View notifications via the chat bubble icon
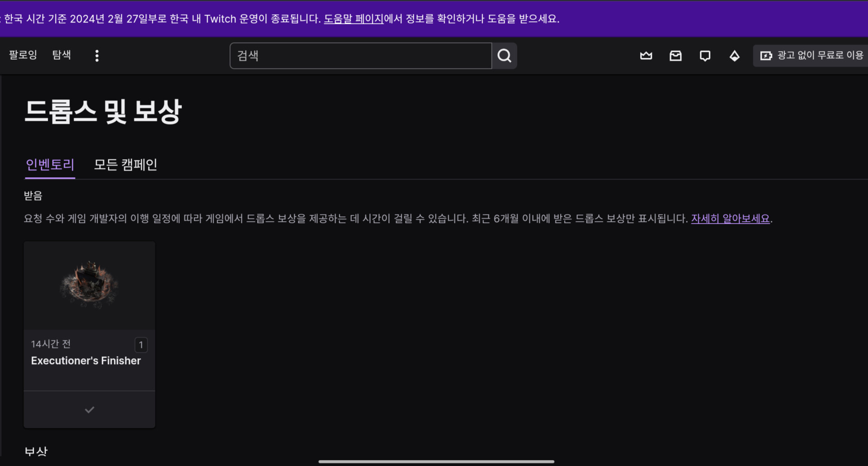 pyautogui.click(x=705, y=56)
